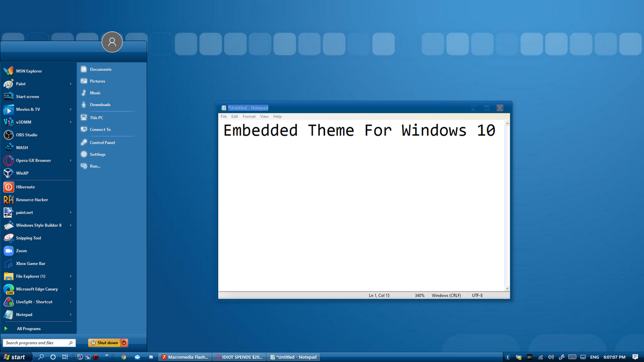644x362 pixels.
Task: Open the Notepad Edit menu
Action: point(235,116)
